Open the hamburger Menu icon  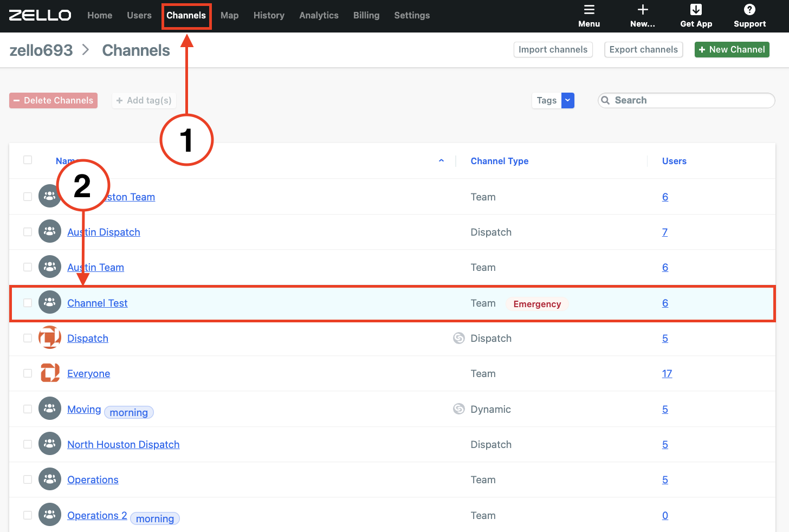click(589, 10)
